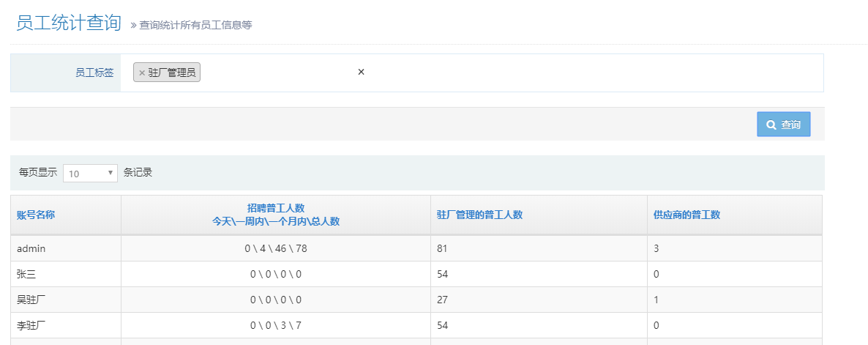Click admin's supplier worker count 3
Image resolution: width=868 pixels, height=345 pixels.
click(656, 249)
